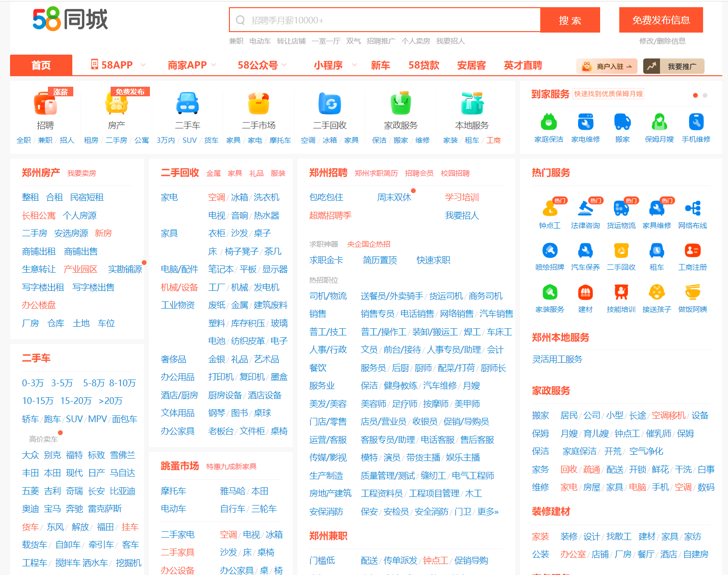Open the 特惠九成新家具 link
Viewport: 728px width, 575px height.
point(231,467)
